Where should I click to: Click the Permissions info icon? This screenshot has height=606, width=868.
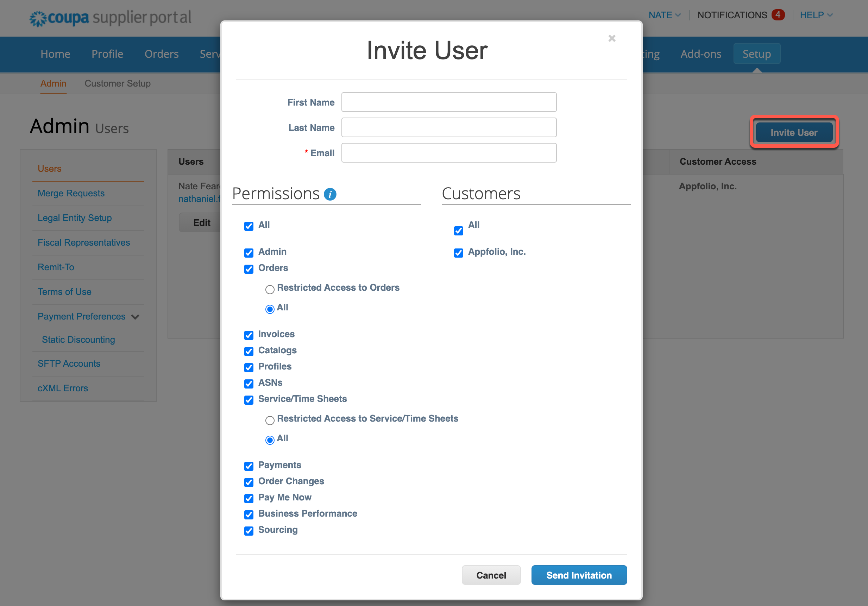[330, 194]
